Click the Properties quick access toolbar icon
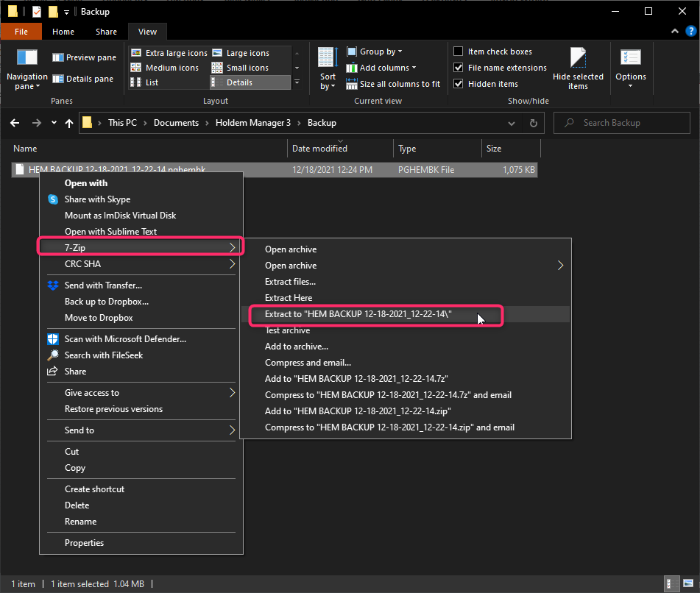 [37, 12]
